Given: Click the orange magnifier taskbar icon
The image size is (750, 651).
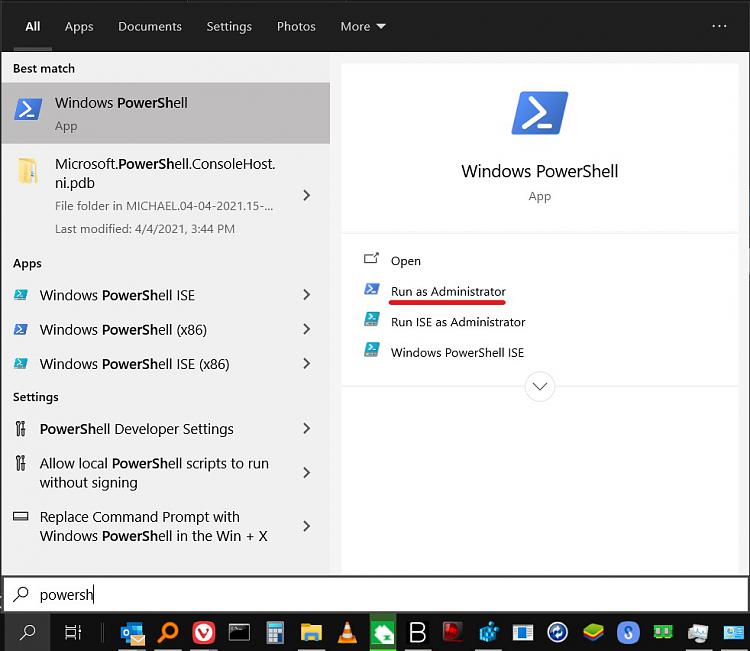Looking at the screenshot, I should point(168,633).
